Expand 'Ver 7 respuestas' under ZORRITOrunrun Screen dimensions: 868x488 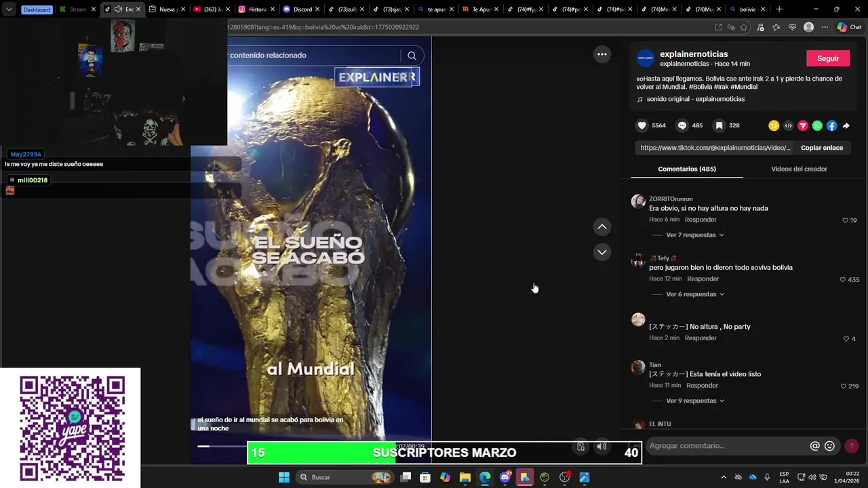pyautogui.click(x=694, y=235)
